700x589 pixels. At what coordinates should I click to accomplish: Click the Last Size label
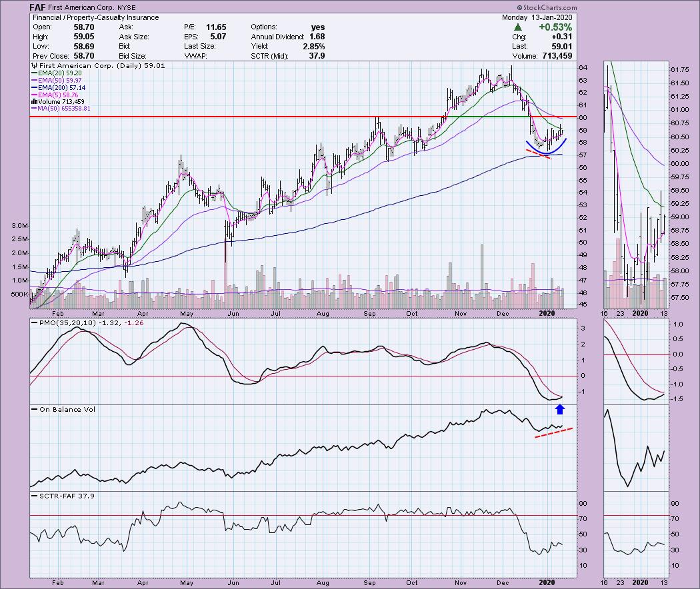(199, 47)
